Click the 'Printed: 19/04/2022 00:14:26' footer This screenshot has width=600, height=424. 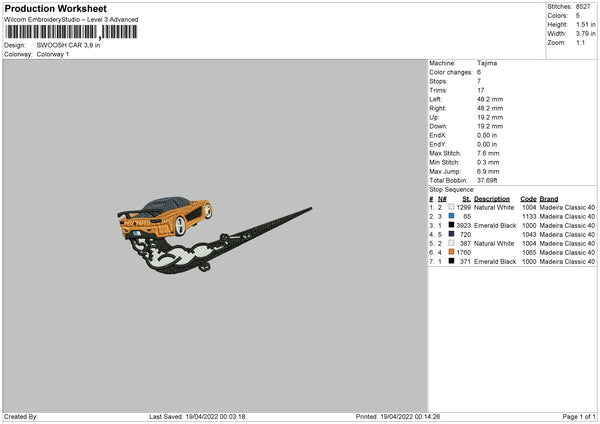coord(398,417)
